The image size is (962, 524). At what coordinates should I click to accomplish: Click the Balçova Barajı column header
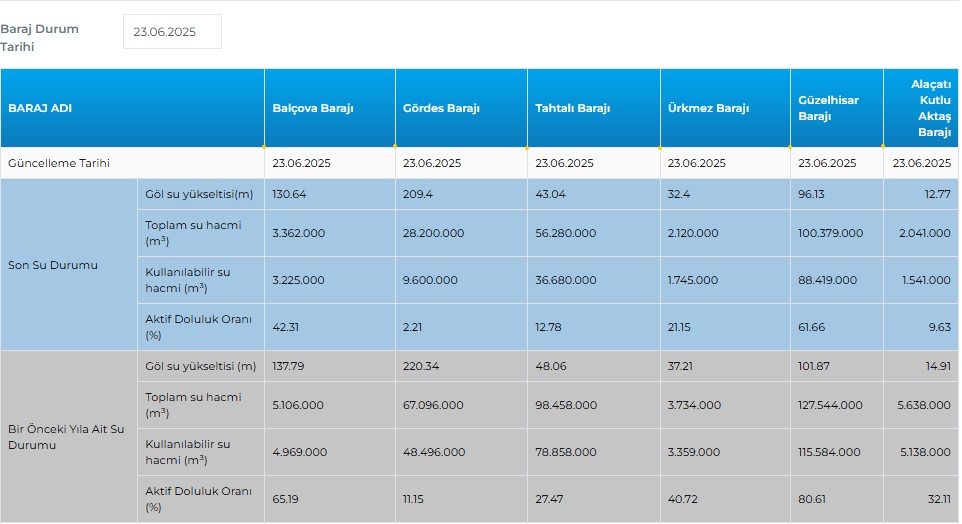pyautogui.click(x=330, y=108)
